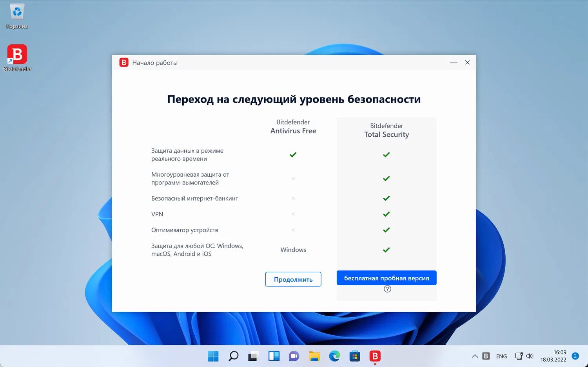
Task: Open Task View on the taskbar
Action: pos(253,356)
